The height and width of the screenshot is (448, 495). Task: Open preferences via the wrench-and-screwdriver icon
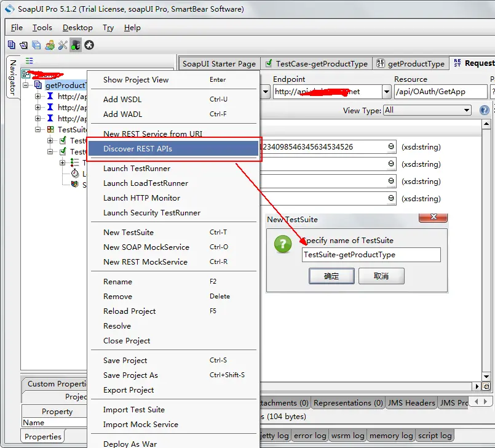(x=63, y=45)
